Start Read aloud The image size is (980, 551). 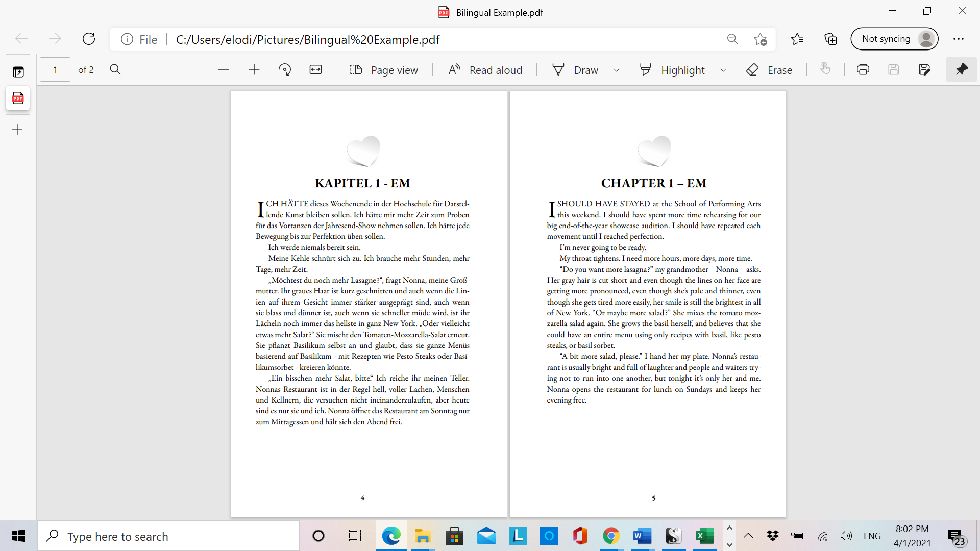click(485, 70)
